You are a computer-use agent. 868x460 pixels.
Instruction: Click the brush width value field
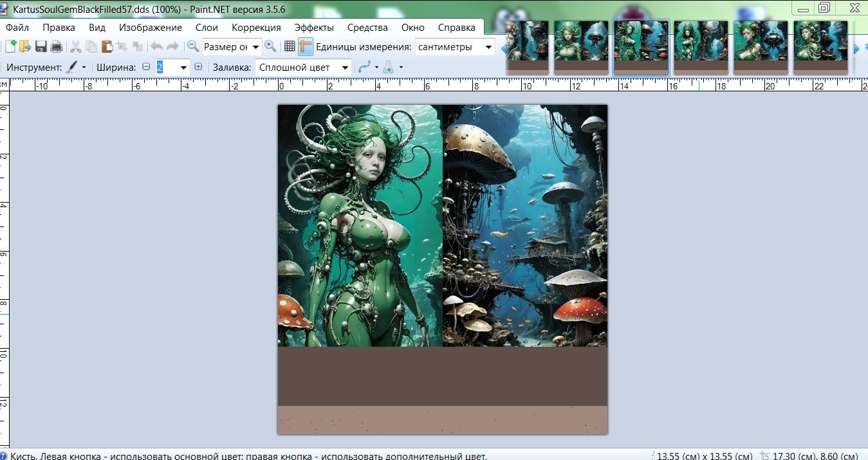tap(166, 67)
